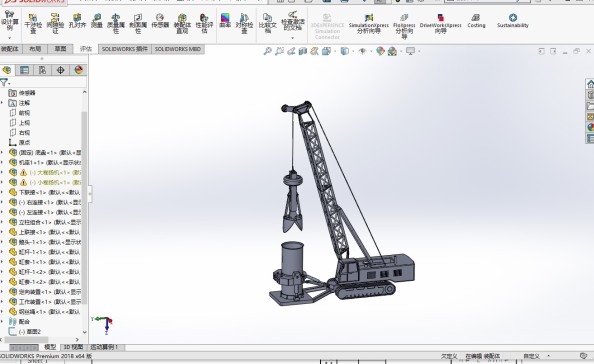
Task: Switch to FeatureManager design tree tab
Action: pyautogui.click(x=6, y=70)
